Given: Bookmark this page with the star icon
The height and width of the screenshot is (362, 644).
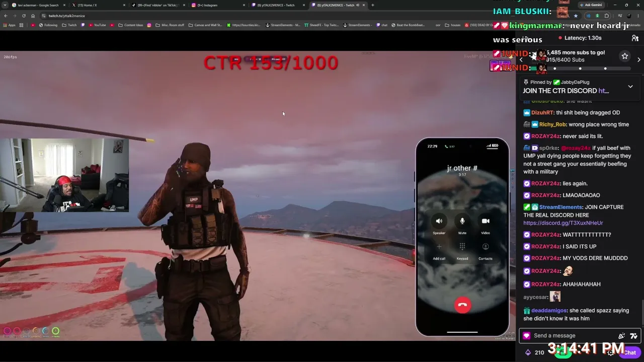Looking at the screenshot, I should [x=576, y=16].
